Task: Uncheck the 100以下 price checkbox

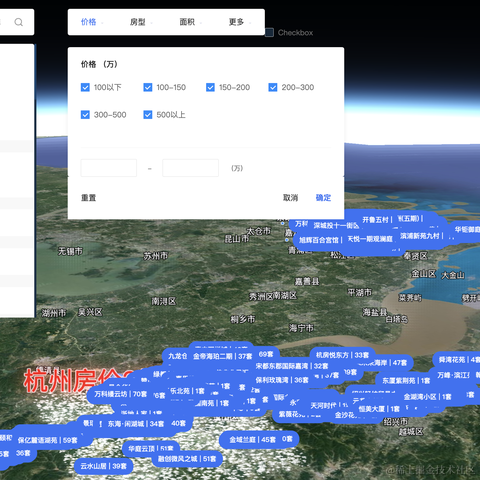Action: coord(85,87)
